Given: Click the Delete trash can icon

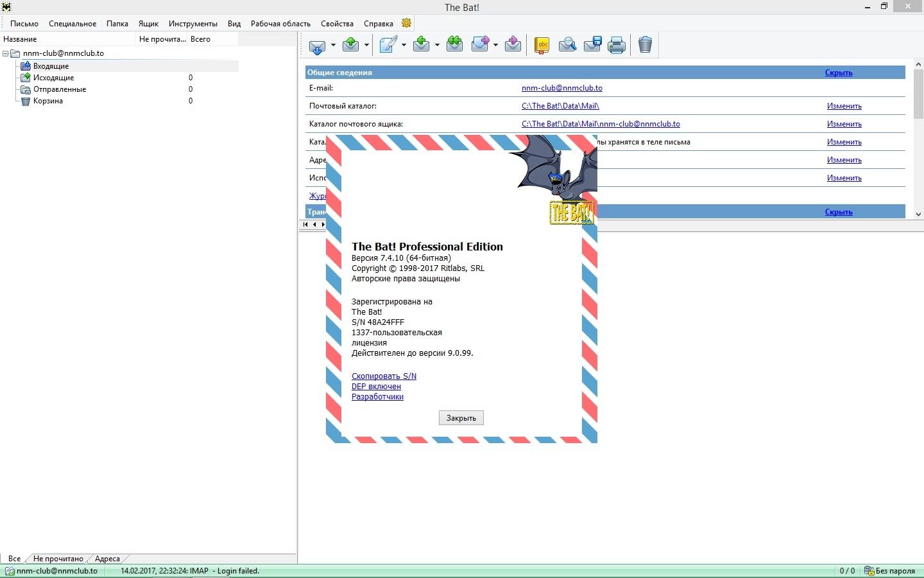Looking at the screenshot, I should (x=645, y=45).
